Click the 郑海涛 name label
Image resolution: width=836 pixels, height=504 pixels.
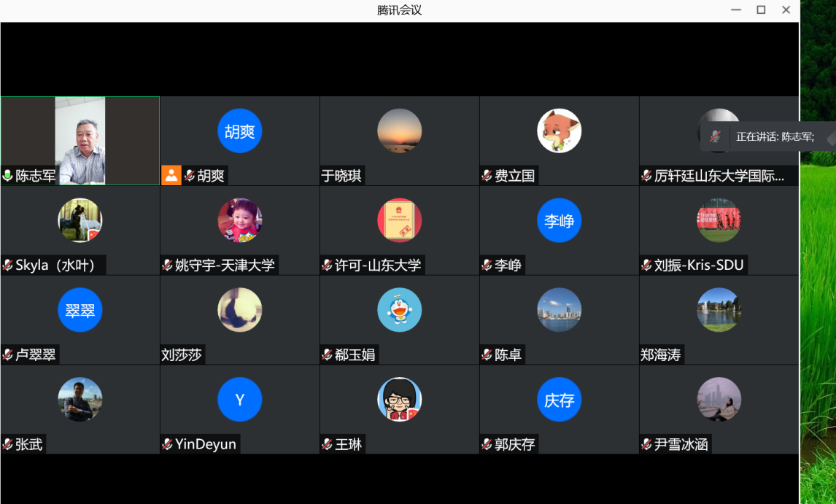point(660,355)
